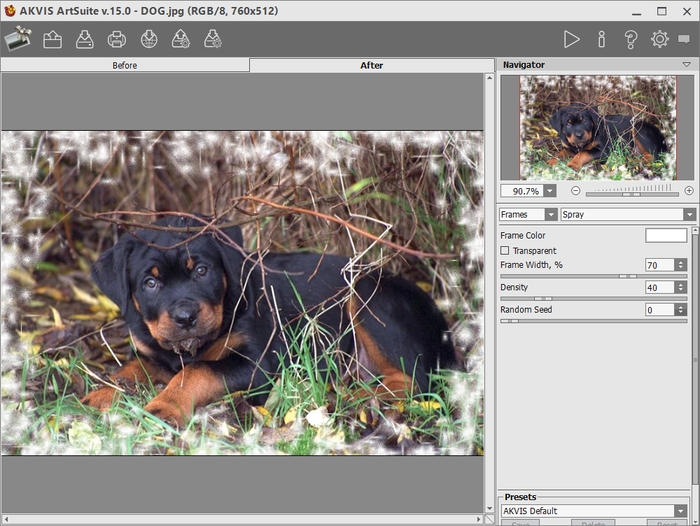
Task: Use the Density spinner arrows
Action: pyautogui.click(x=680, y=288)
